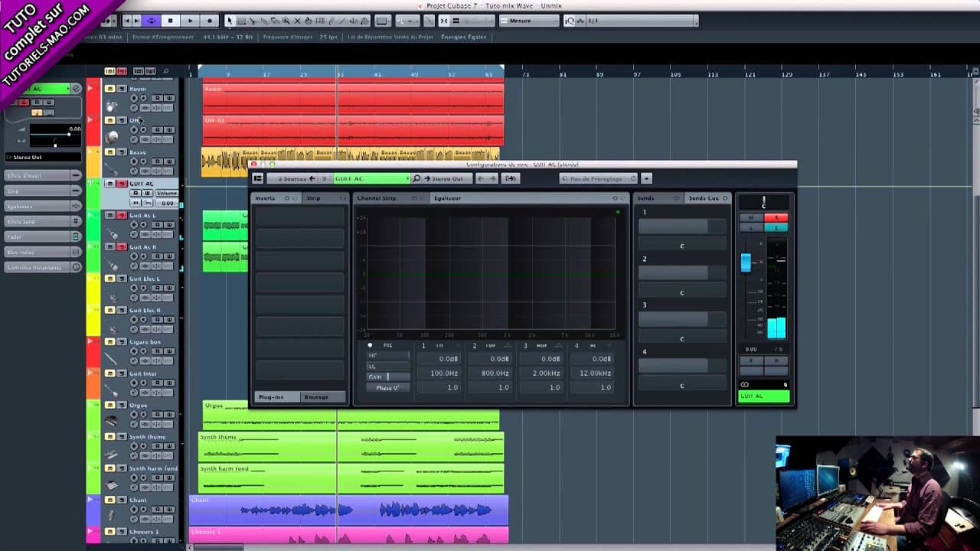This screenshot has width=980, height=551.
Task: Select the Object Selection arrow tool
Action: coord(230,21)
